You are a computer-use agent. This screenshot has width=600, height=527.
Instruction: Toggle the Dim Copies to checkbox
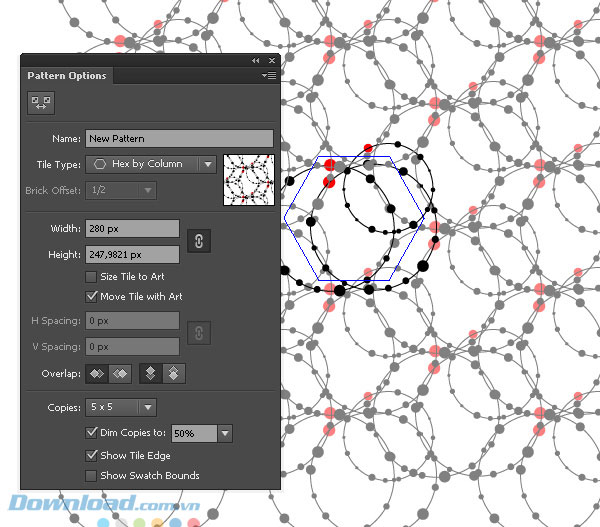pyautogui.click(x=91, y=433)
